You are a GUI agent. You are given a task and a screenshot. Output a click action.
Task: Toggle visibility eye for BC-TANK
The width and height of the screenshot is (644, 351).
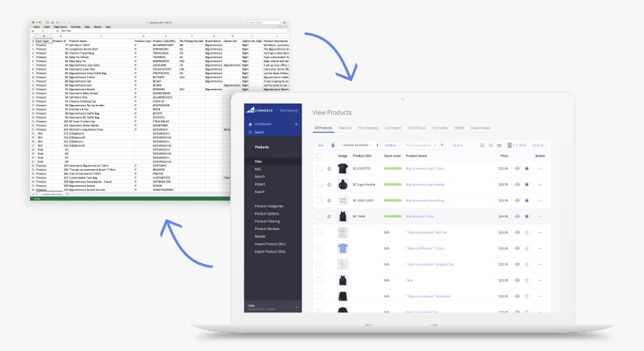coord(517,216)
